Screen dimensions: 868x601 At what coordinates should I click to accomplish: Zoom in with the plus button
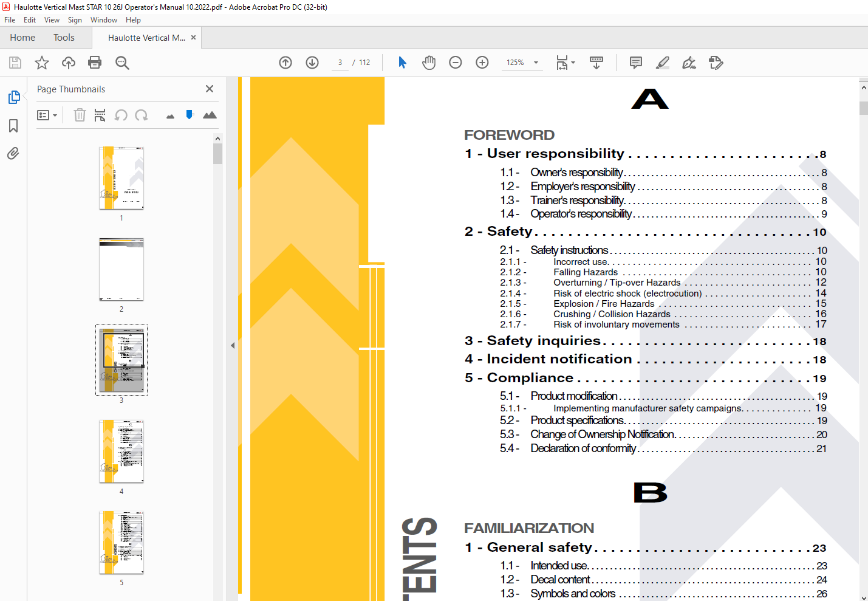[482, 63]
